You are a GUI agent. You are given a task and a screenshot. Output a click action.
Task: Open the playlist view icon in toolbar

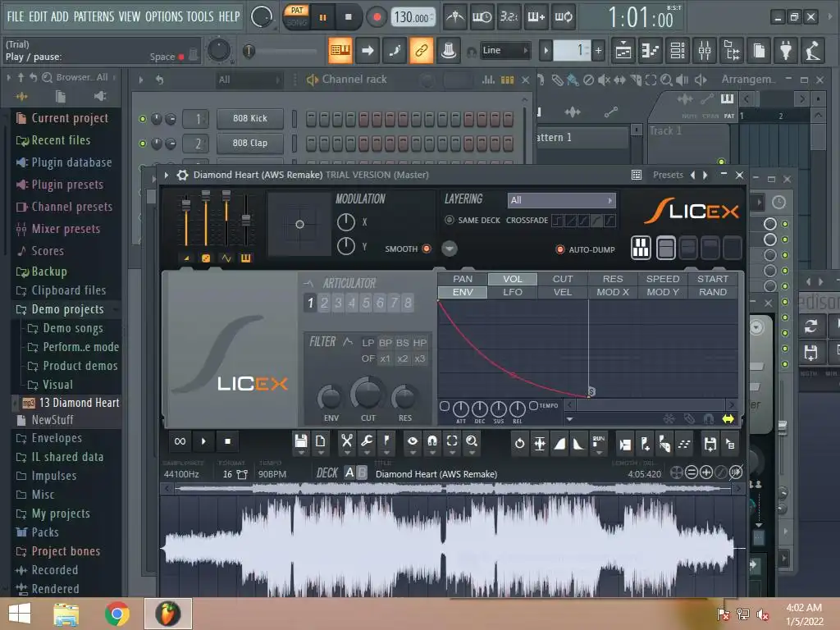coord(623,51)
